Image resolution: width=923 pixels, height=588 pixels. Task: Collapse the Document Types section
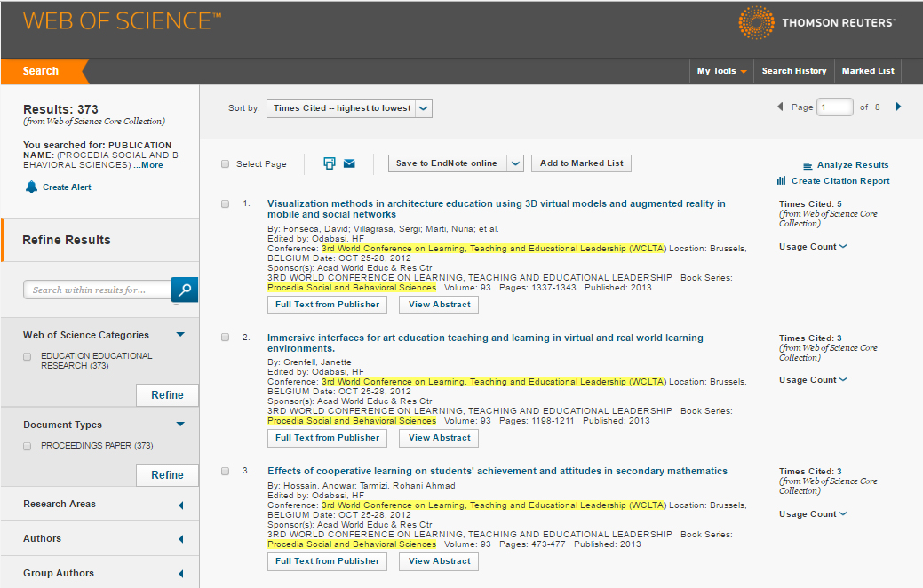pyautogui.click(x=180, y=425)
